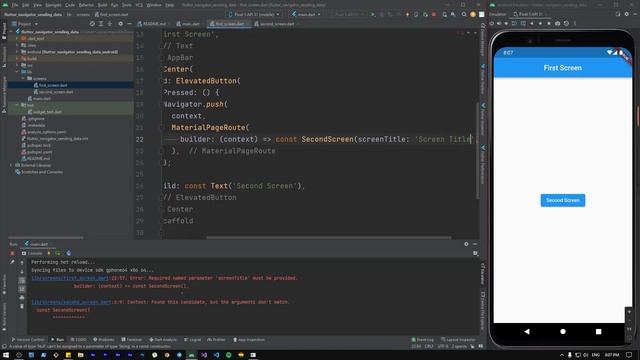
Task: Open Dart Analysis tool window button
Action: coord(163,340)
